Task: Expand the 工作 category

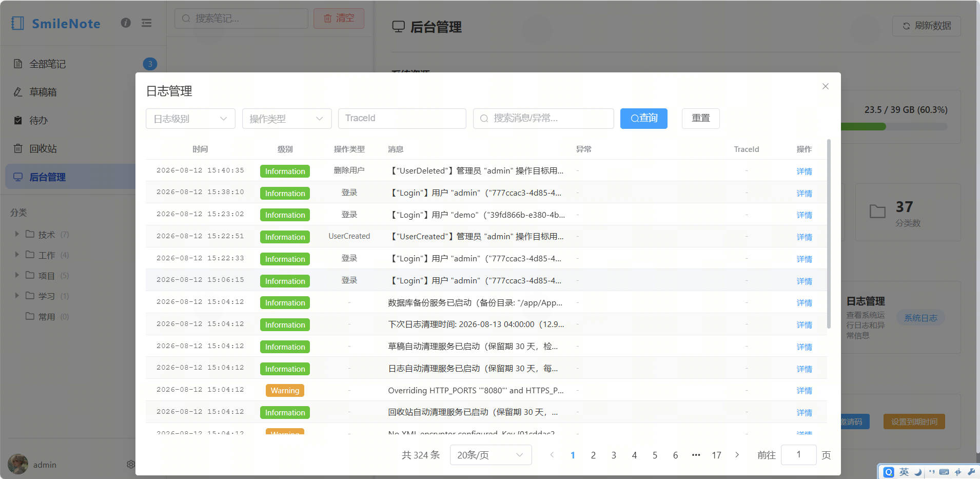Action: coord(17,255)
